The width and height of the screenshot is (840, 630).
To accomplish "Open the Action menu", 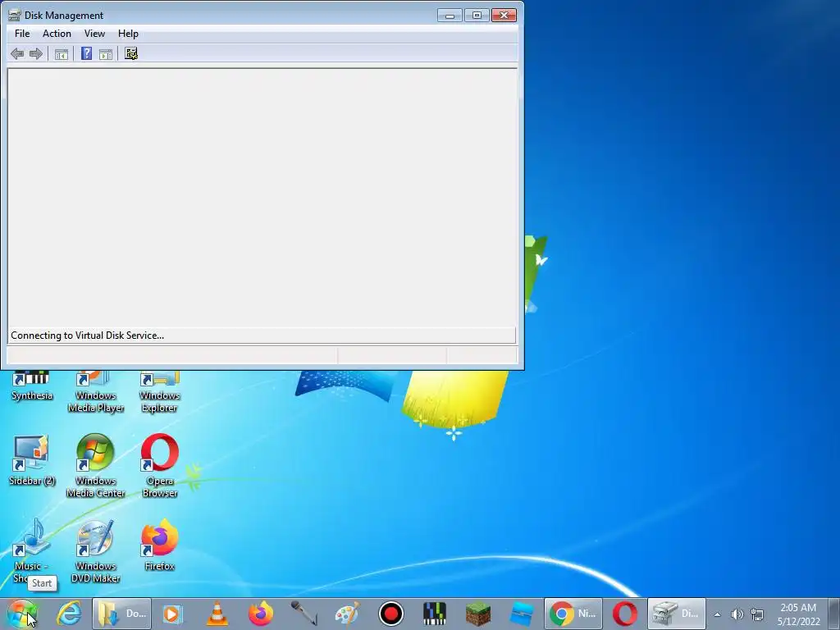I will [x=57, y=33].
